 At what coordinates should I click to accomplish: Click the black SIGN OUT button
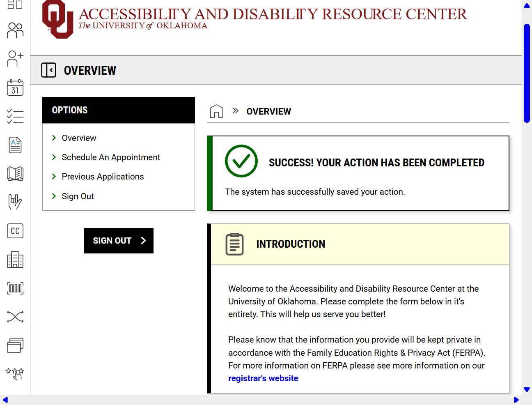(119, 241)
